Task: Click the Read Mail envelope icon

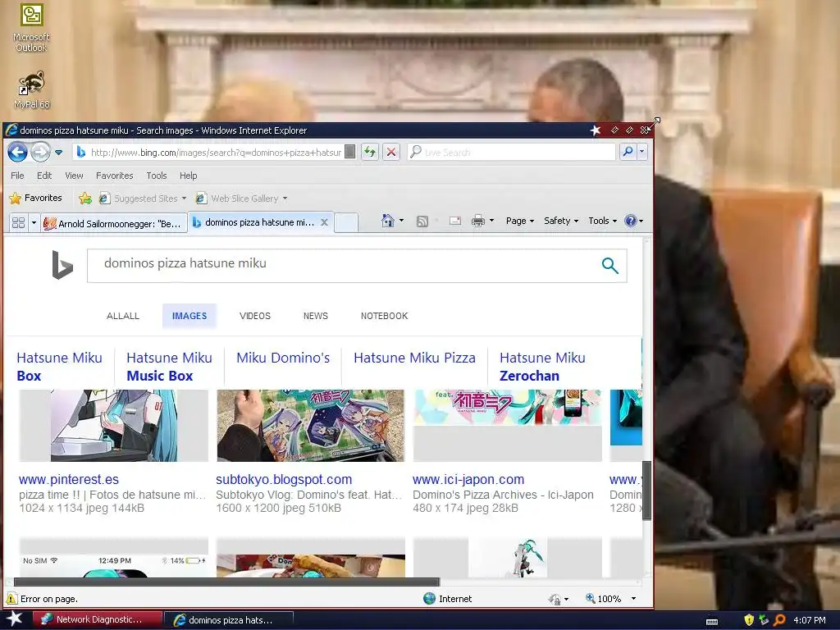Action: coord(454,221)
